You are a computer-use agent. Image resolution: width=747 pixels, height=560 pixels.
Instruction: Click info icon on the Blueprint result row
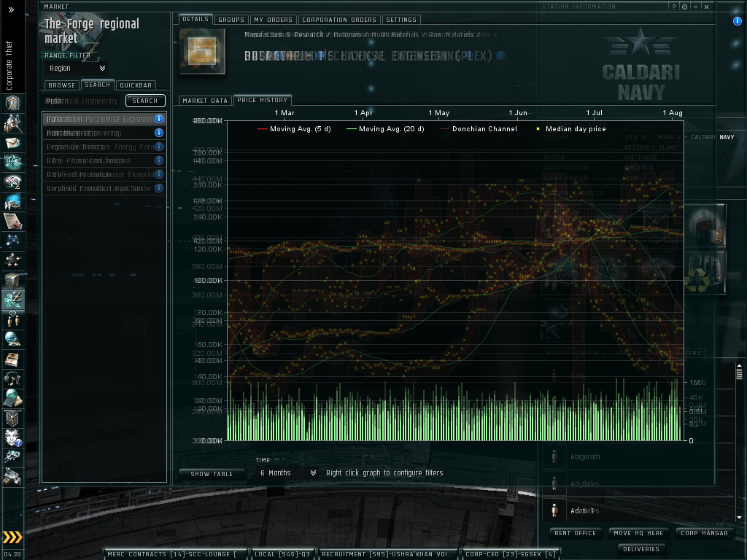pos(159,174)
